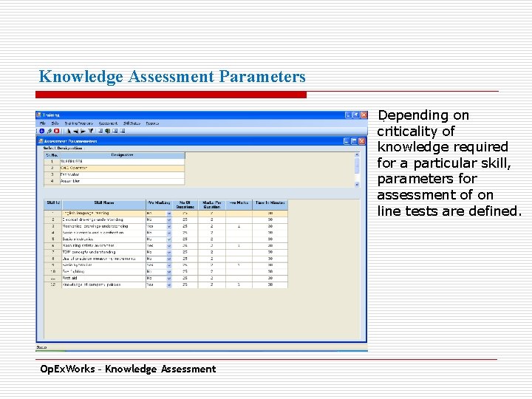The height and width of the screenshot is (399, 532).
Task: Open -Ve Marking dropdown for skill row 5
Action: 169,239
